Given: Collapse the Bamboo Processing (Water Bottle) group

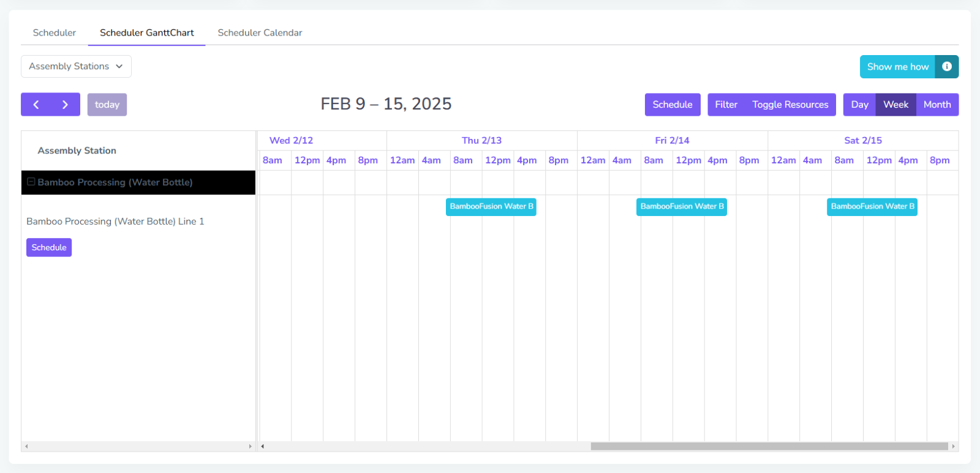Looking at the screenshot, I should coord(31,182).
